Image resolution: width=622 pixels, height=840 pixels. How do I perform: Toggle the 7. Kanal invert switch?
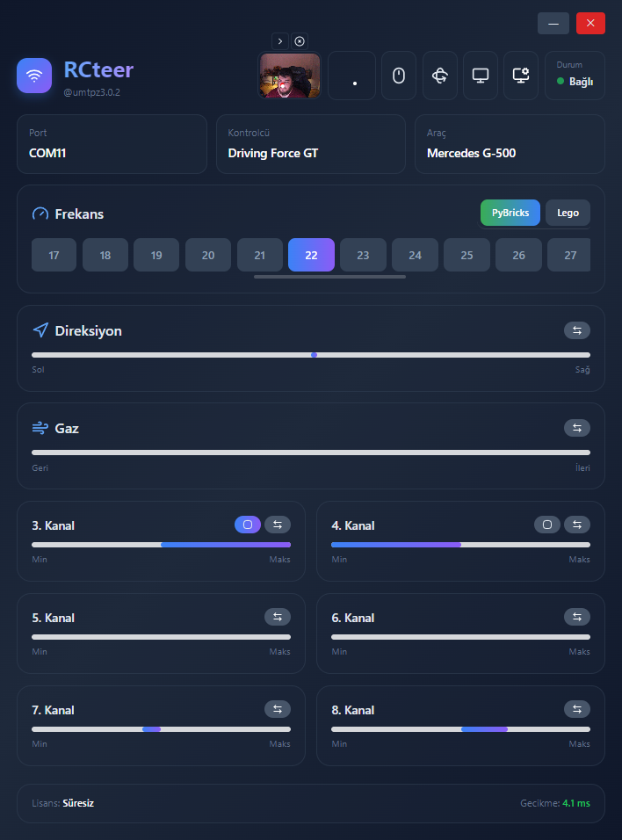(x=278, y=709)
